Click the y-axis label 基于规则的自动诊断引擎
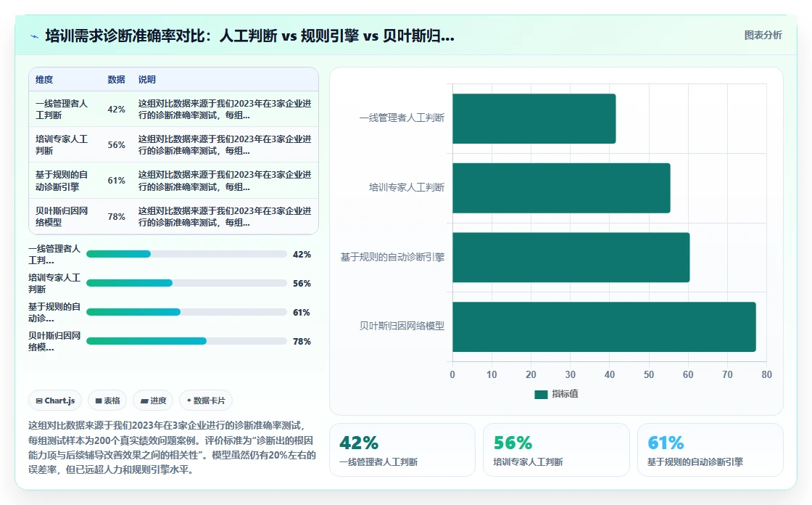This screenshot has width=812, height=505. point(392,257)
